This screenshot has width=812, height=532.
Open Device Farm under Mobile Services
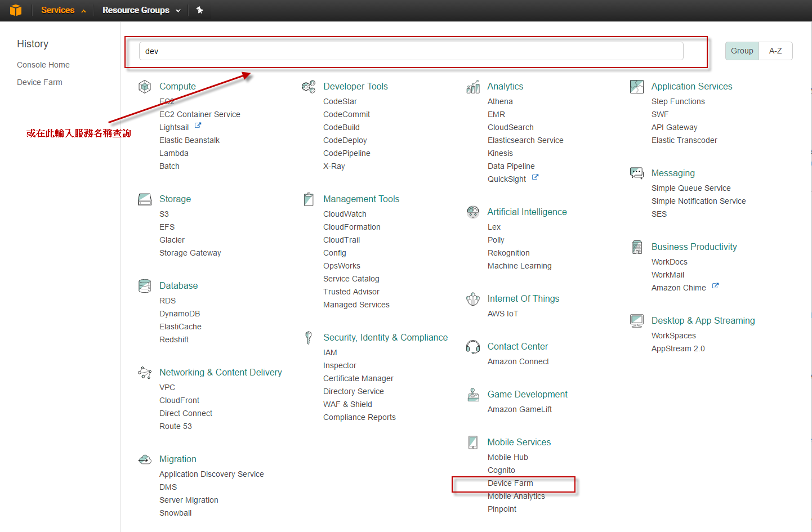pyautogui.click(x=510, y=483)
